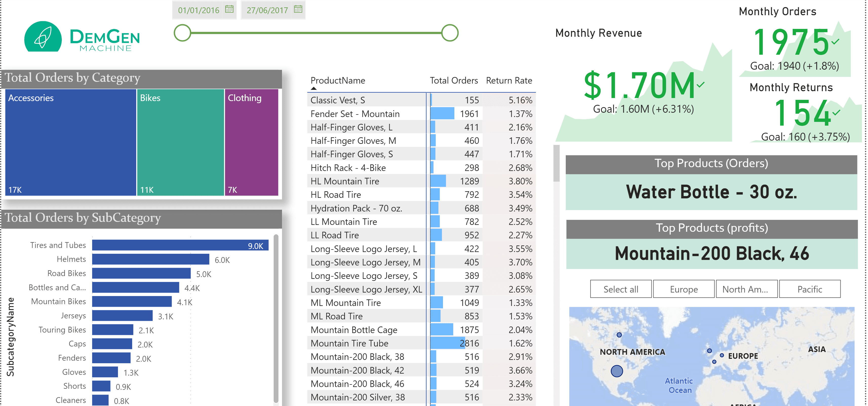The image size is (868, 406).
Task: Select the Europe region slicer
Action: [x=683, y=289]
